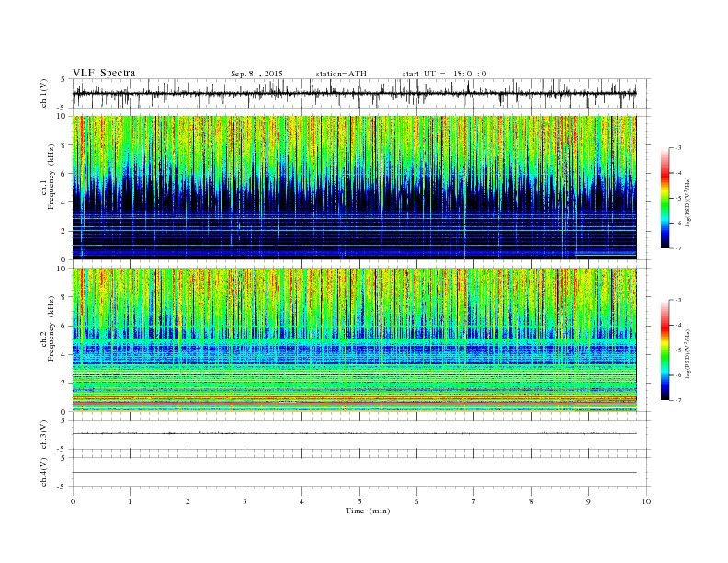Click the ch.2 spectrogram color scale bar
The image size is (728, 563).
[665, 350]
